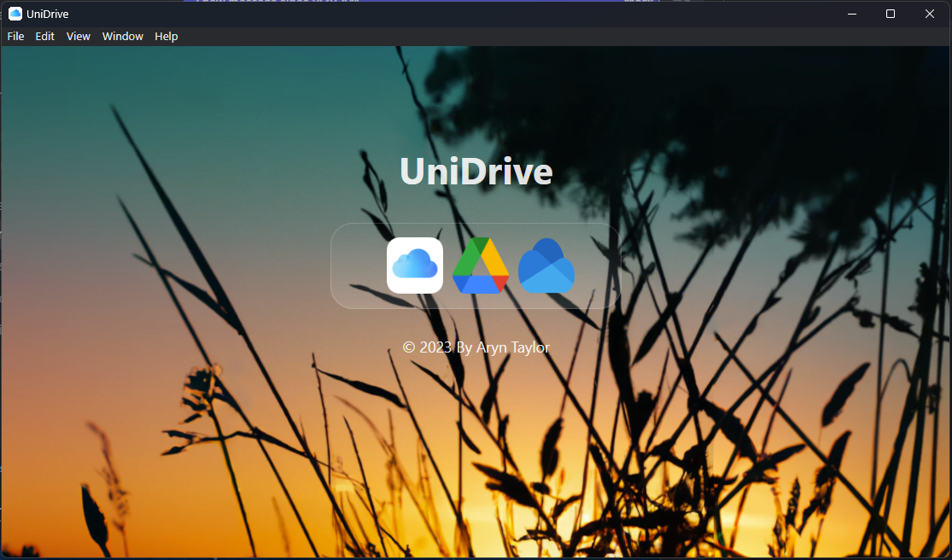This screenshot has height=560, width=952.
Task: Select the Google Drive icon
Action: pyautogui.click(x=480, y=265)
